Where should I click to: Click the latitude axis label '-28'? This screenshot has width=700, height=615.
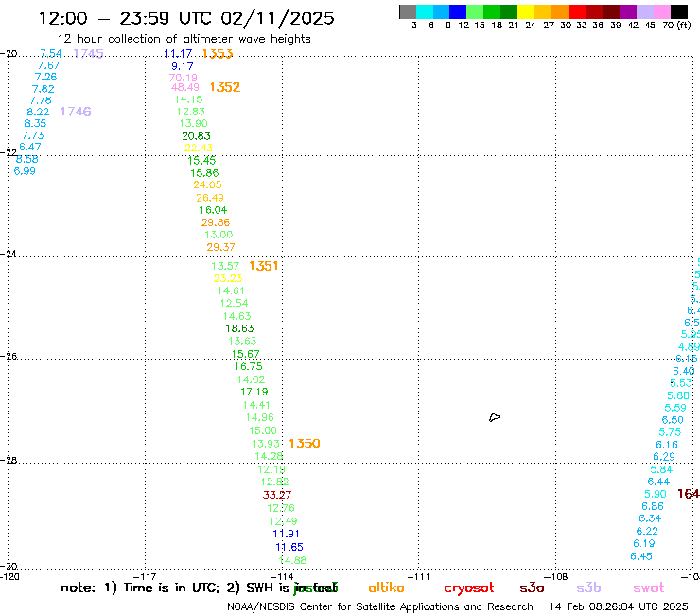click(9, 461)
